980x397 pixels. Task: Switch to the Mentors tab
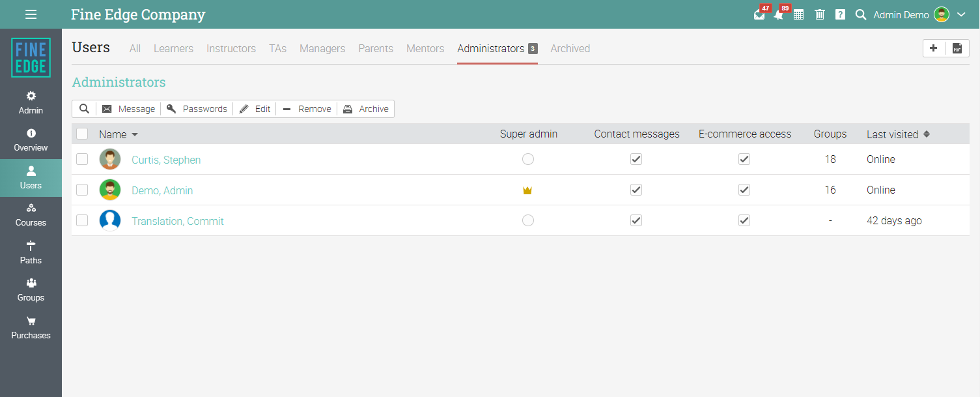tap(425, 48)
